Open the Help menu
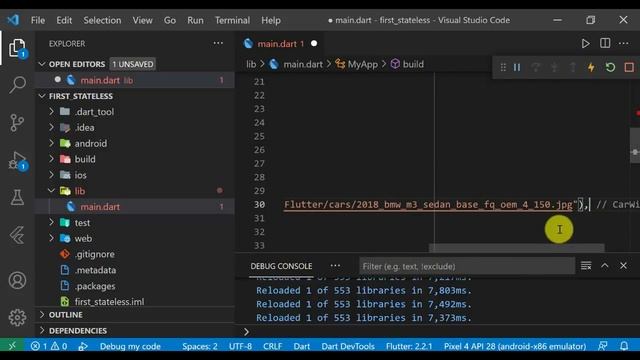 point(271,20)
